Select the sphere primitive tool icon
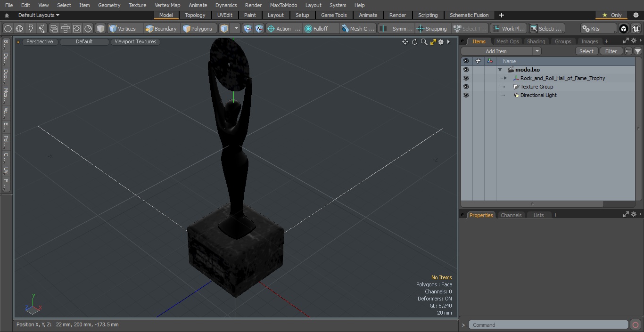The height and width of the screenshot is (332, 644). pos(8,29)
